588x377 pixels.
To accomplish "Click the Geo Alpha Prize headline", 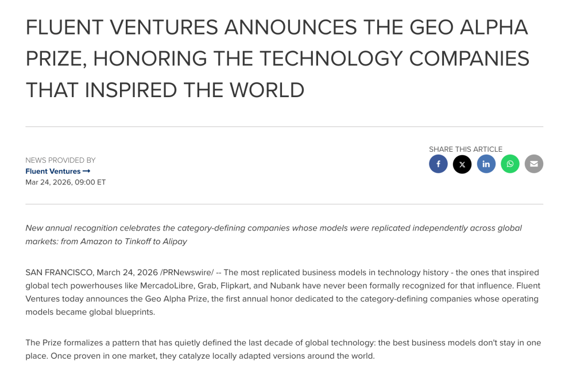I will click(x=277, y=59).
